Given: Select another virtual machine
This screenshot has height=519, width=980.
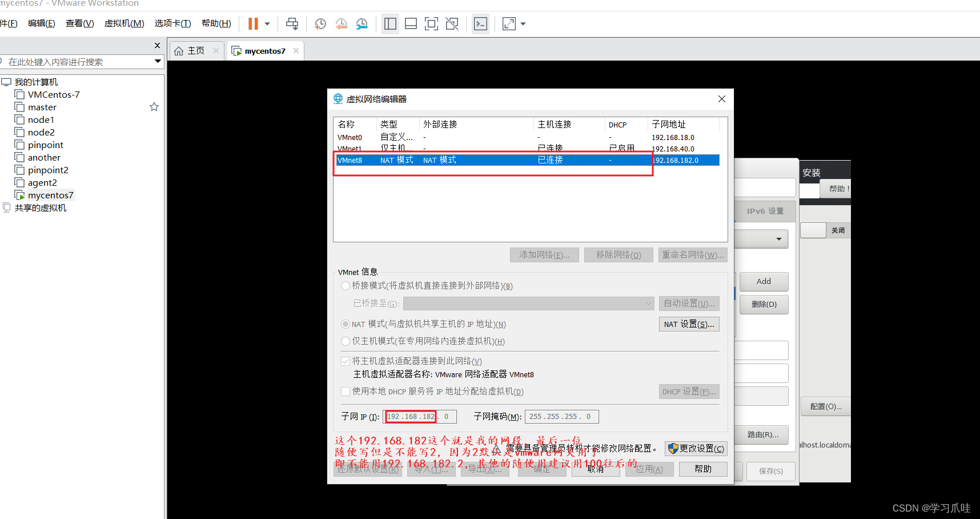Looking at the screenshot, I should click(44, 158).
